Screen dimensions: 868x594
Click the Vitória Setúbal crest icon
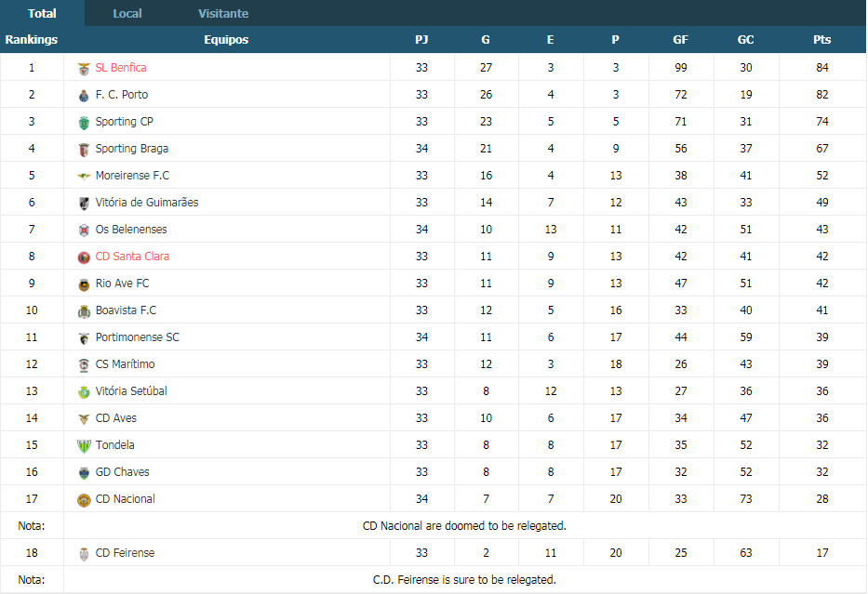84,392
